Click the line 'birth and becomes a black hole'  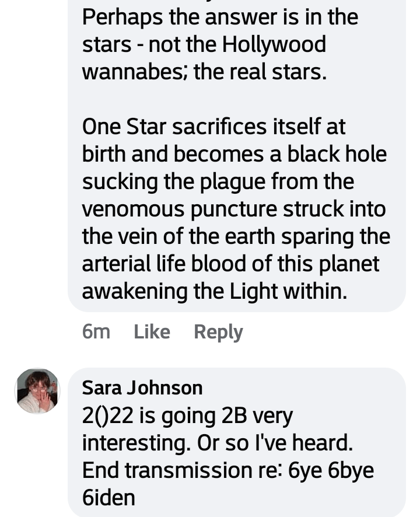point(234,154)
